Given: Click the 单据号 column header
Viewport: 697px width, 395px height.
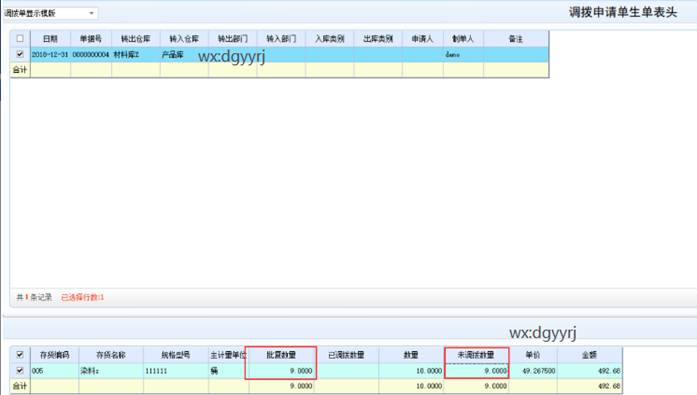Looking at the screenshot, I should pyautogui.click(x=91, y=39).
